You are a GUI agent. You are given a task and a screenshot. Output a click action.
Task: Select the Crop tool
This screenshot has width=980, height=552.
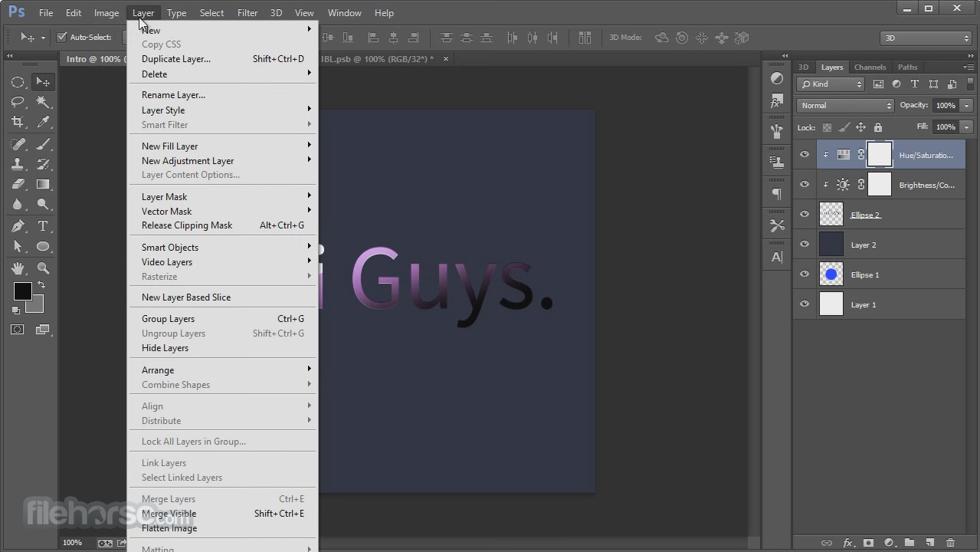[x=18, y=122]
